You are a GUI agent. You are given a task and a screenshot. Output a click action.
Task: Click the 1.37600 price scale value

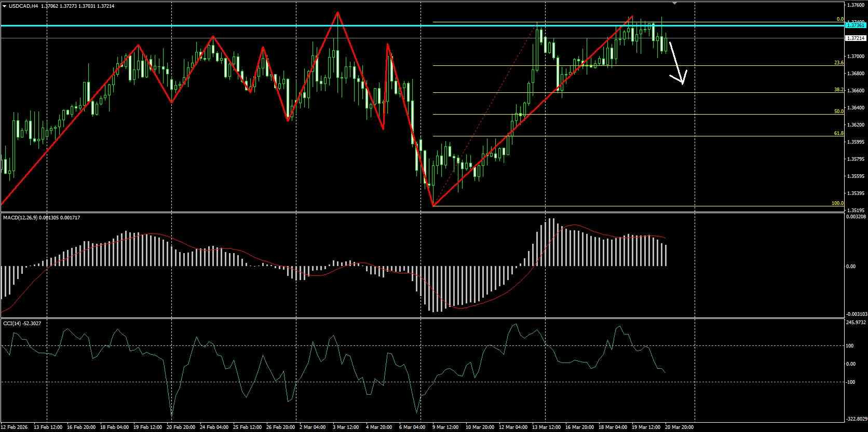[855, 5]
